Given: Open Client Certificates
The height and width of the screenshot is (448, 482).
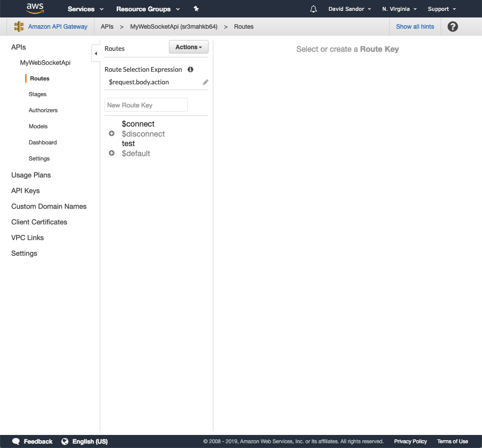Looking at the screenshot, I should pyautogui.click(x=39, y=222).
